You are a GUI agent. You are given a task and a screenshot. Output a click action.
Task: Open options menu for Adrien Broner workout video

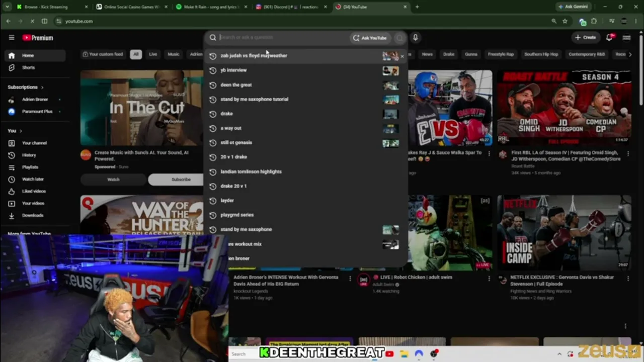click(350, 278)
